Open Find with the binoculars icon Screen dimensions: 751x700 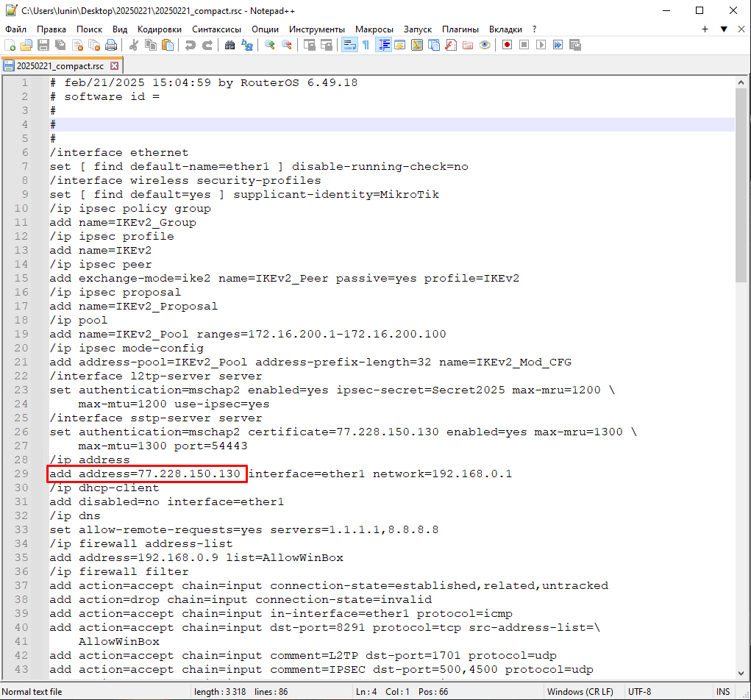tap(230, 45)
